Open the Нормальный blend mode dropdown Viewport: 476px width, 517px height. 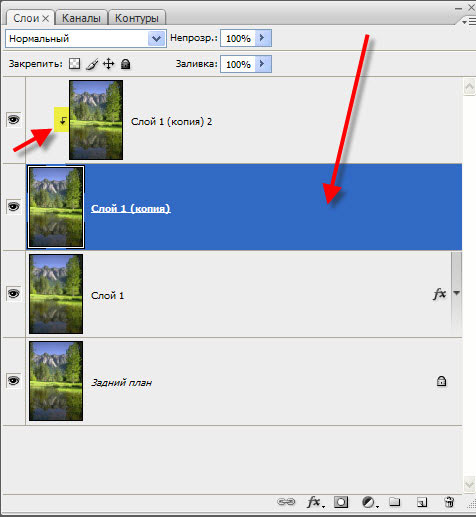pos(86,39)
